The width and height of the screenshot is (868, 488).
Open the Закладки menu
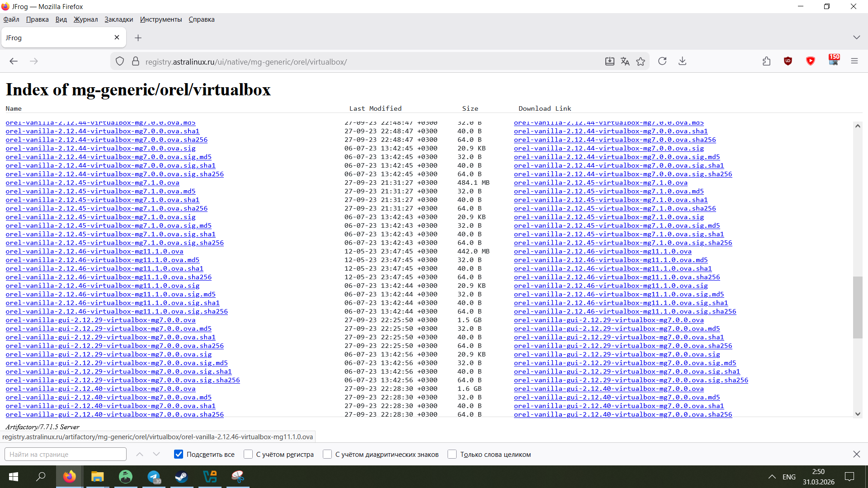(119, 19)
